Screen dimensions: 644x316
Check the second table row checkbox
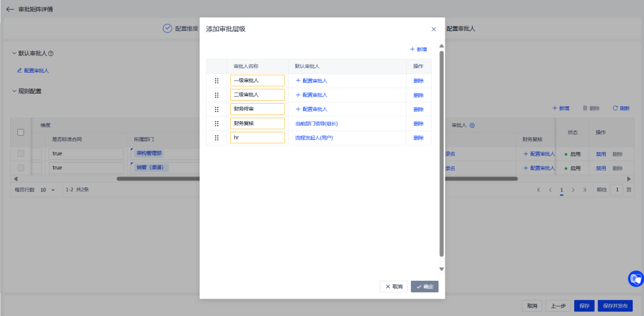[20, 168]
